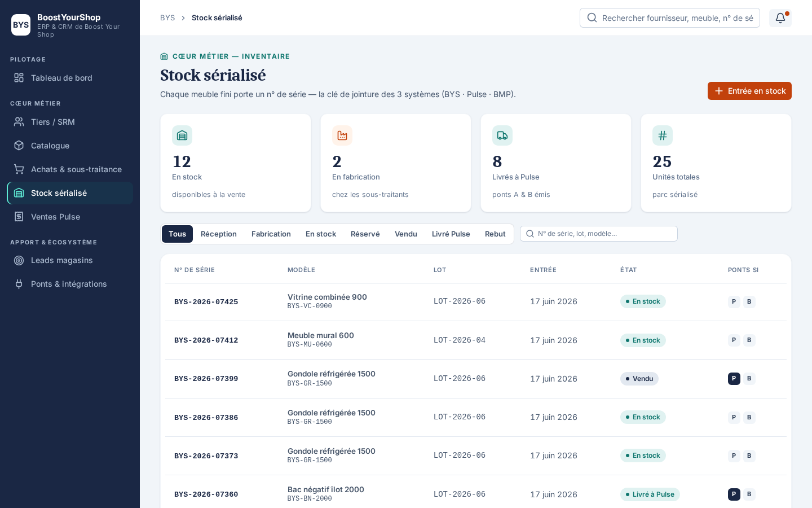
Task: Click the B badge for BYS-2026-07373
Action: pos(749,456)
